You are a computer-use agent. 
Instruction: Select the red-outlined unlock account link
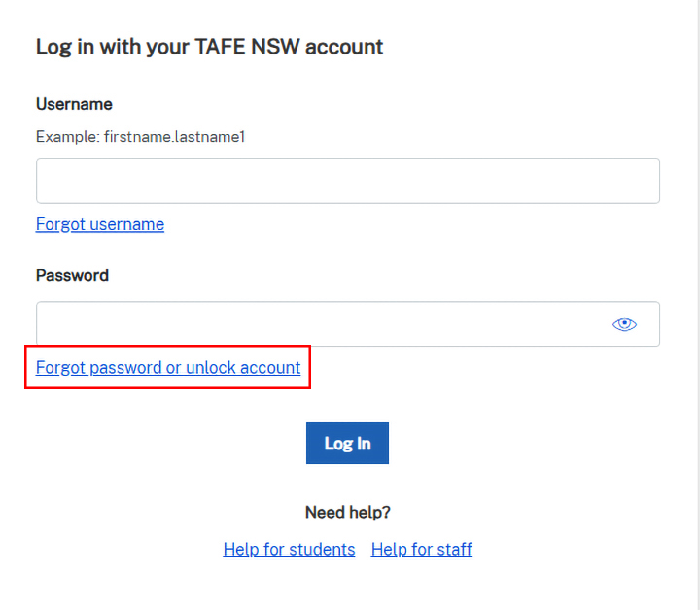point(168,368)
